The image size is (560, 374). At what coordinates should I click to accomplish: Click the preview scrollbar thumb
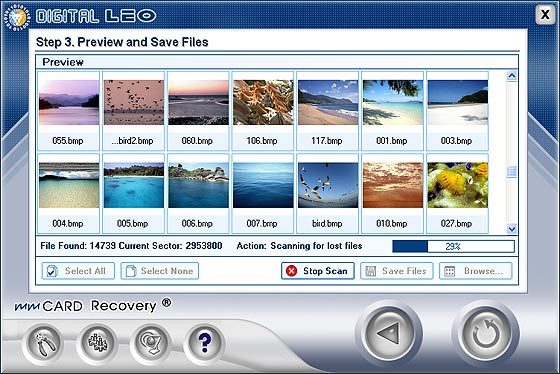512,171
